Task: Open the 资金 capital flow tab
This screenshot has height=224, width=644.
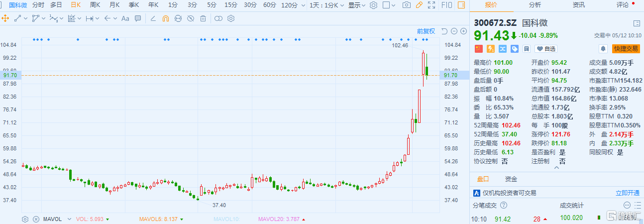Action: coord(511,179)
